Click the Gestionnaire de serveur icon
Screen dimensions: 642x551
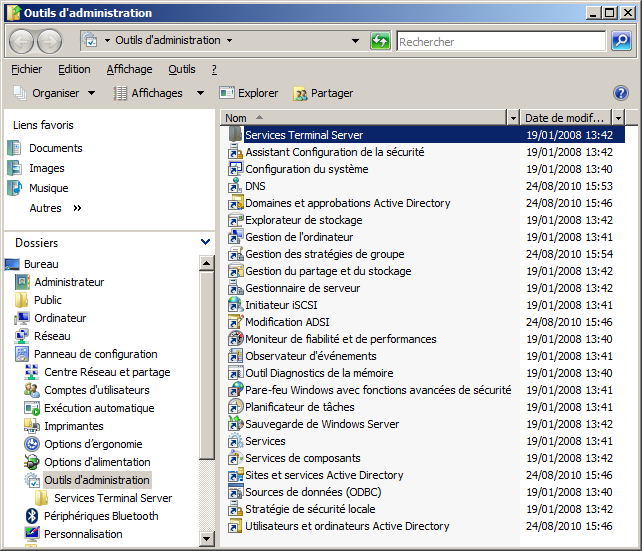point(235,288)
